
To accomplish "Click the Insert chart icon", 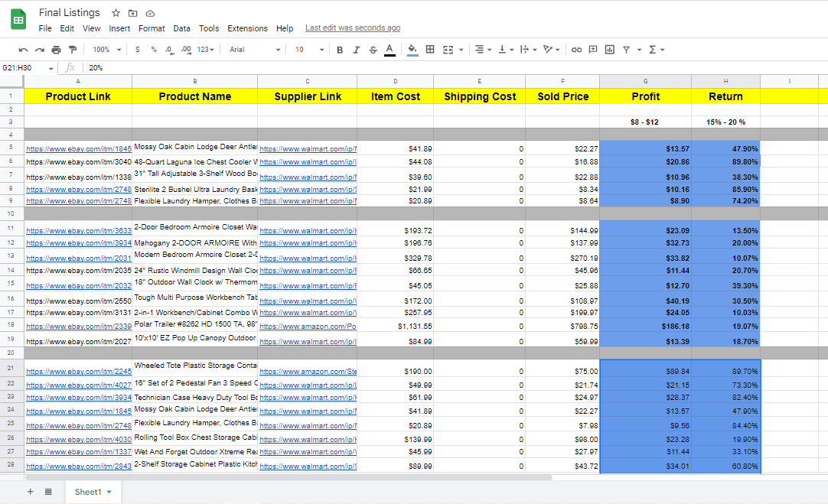I will (609, 50).
